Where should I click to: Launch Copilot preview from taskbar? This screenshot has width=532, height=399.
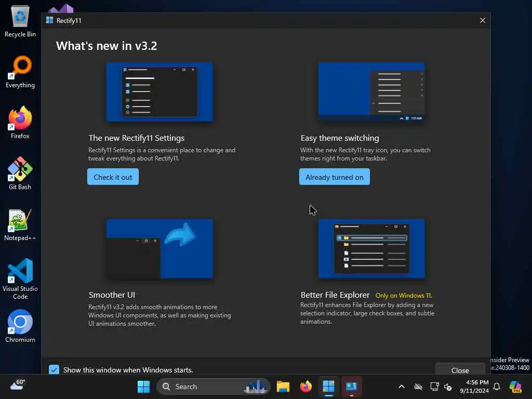point(515,387)
